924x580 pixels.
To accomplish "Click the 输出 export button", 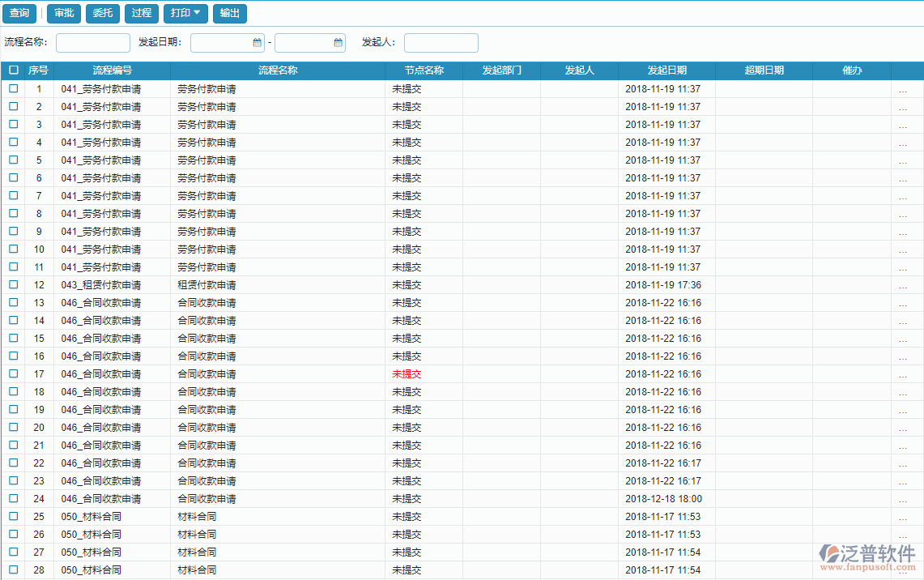I will pos(230,14).
